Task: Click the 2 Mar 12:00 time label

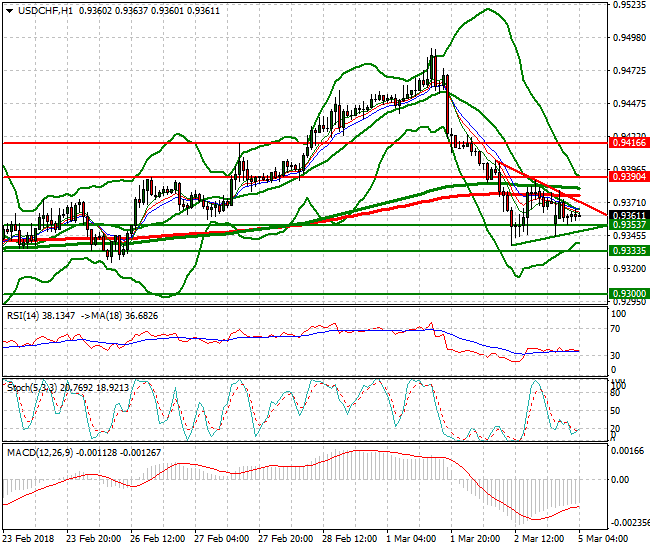Action: click(x=539, y=539)
